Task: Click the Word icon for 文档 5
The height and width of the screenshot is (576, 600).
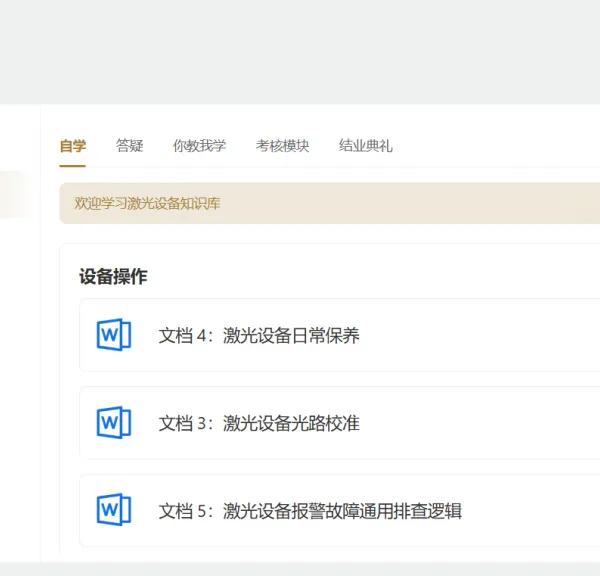Action: [x=114, y=510]
